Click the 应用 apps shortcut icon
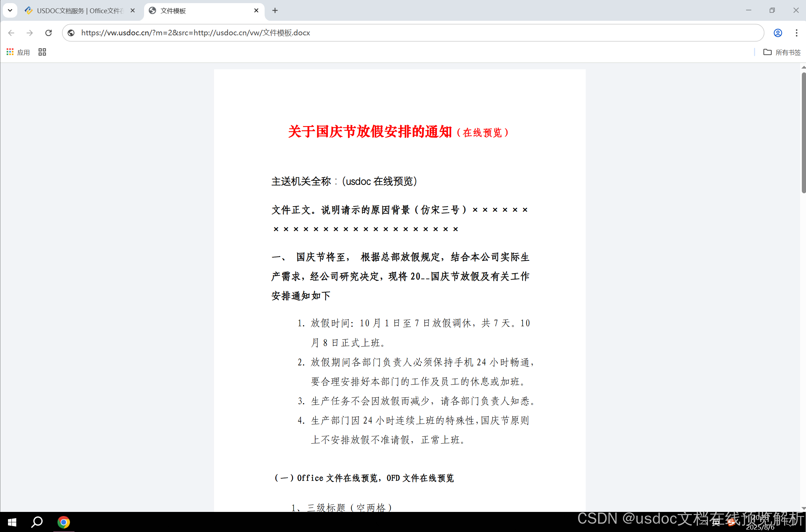This screenshot has height=532, width=806. pos(10,52)
